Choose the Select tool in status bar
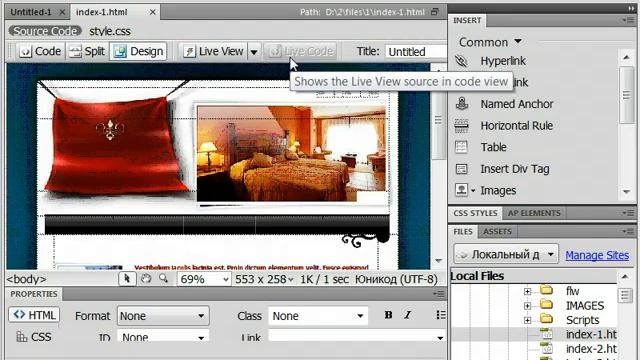Image resolution: width=640 pixels, height=360 pixels. [127, 279]
